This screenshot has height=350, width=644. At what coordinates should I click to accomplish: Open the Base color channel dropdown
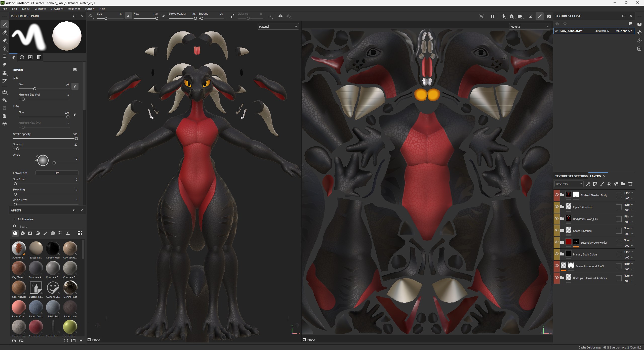coord(569,184)
